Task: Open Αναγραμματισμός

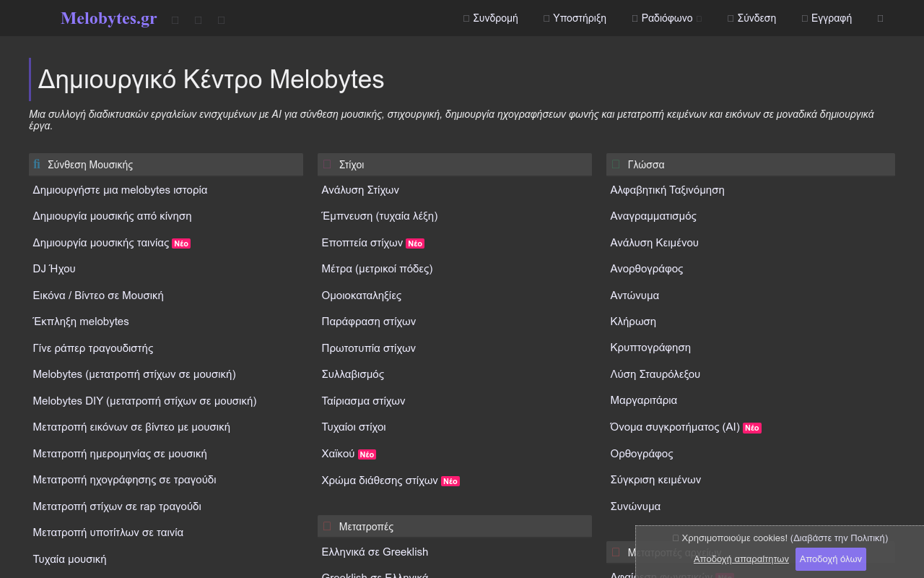Action: (x=653, y=216)
